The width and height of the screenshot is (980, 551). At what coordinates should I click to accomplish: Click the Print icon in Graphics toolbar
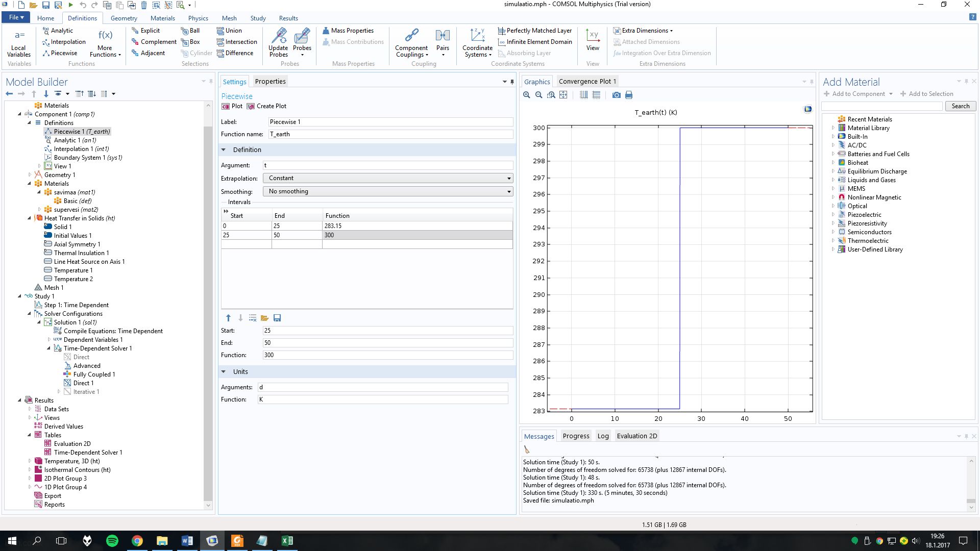click(x=629, y=95)
